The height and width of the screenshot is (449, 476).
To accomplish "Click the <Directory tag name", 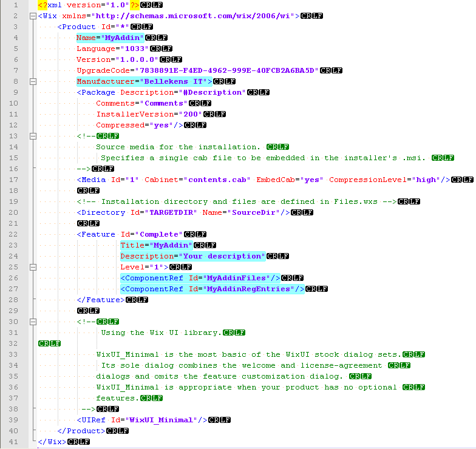I will point(101,212).
